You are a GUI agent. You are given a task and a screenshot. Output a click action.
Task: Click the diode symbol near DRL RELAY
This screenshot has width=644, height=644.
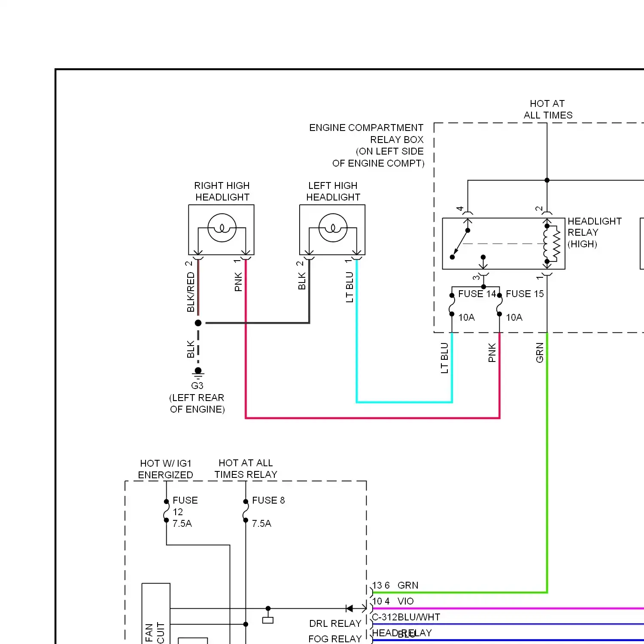tap(349, 608)
